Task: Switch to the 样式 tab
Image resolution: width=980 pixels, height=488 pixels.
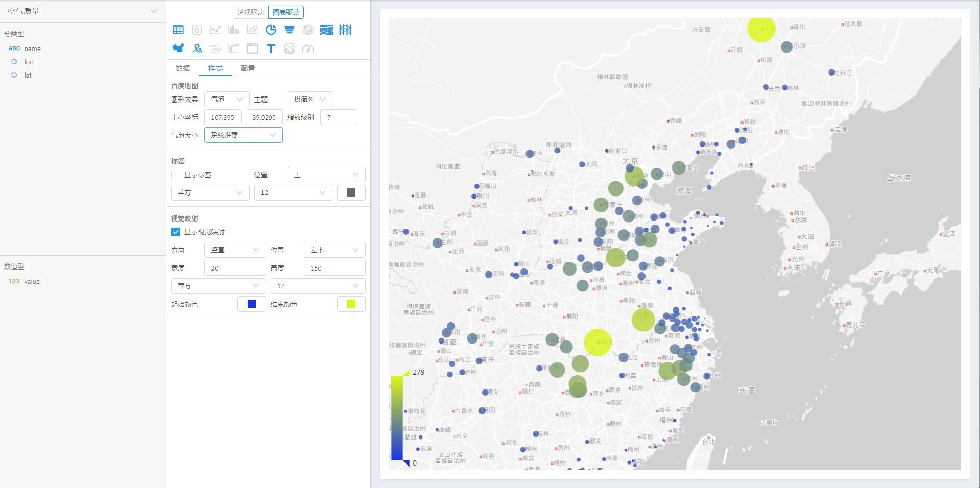Action: pos(215,68)
